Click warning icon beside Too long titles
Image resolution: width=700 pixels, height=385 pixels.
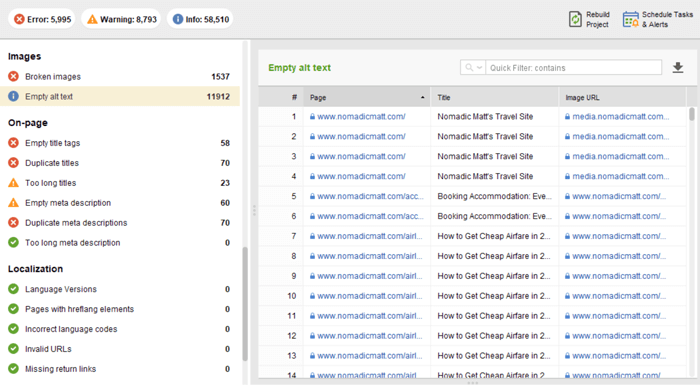(13, 183)
